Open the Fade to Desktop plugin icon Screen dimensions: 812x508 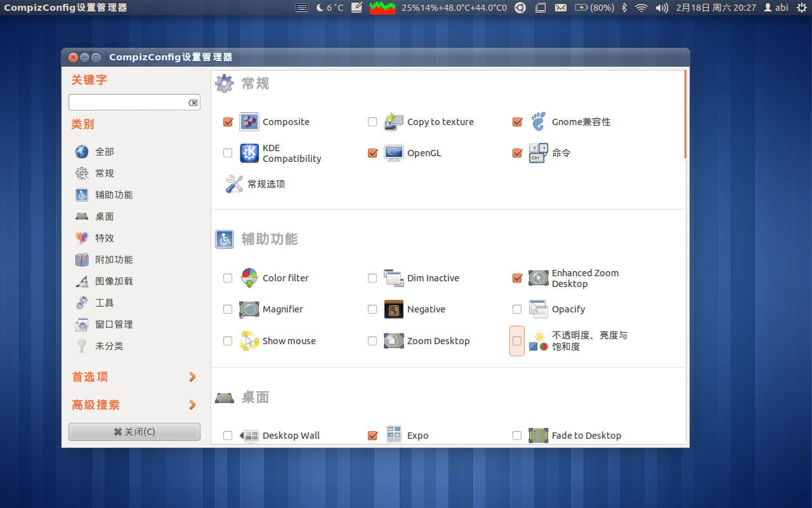[539, 436]
